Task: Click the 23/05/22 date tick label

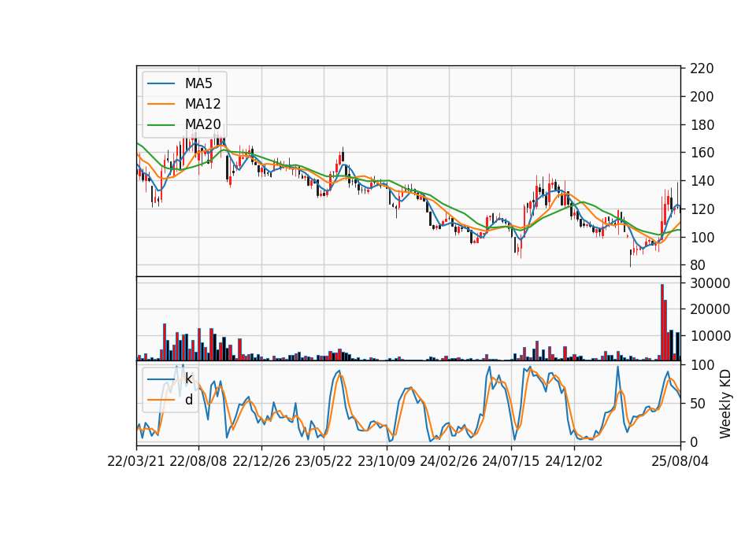Action: click(324, 461)
